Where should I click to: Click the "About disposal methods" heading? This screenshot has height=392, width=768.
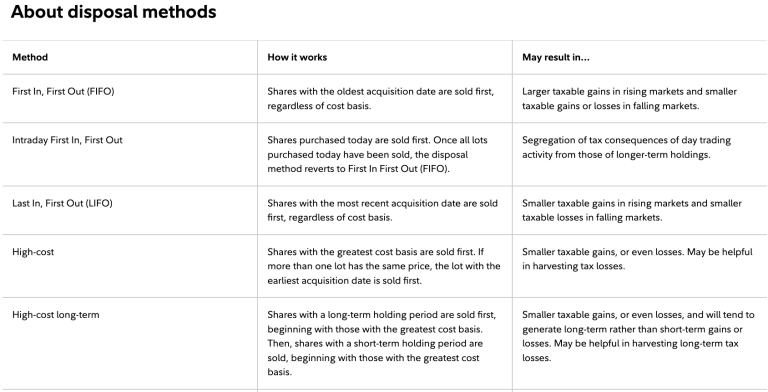click(114, 12)
